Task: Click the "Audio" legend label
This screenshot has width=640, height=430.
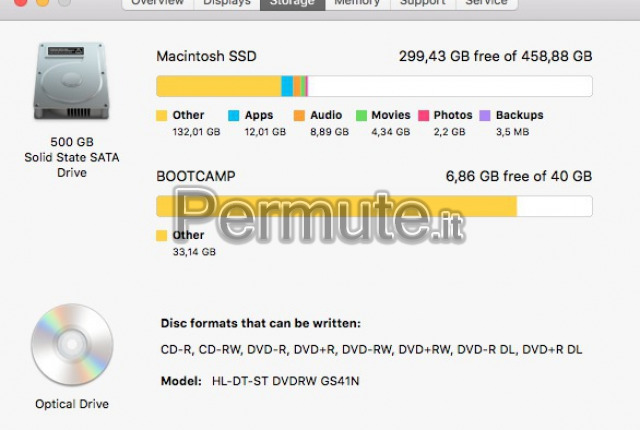Action: point(326,115)
